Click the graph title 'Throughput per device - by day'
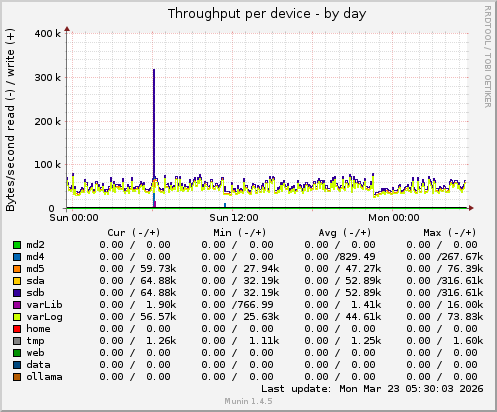The height and width of the screenshot is (412, 497). tap(267, 14)
